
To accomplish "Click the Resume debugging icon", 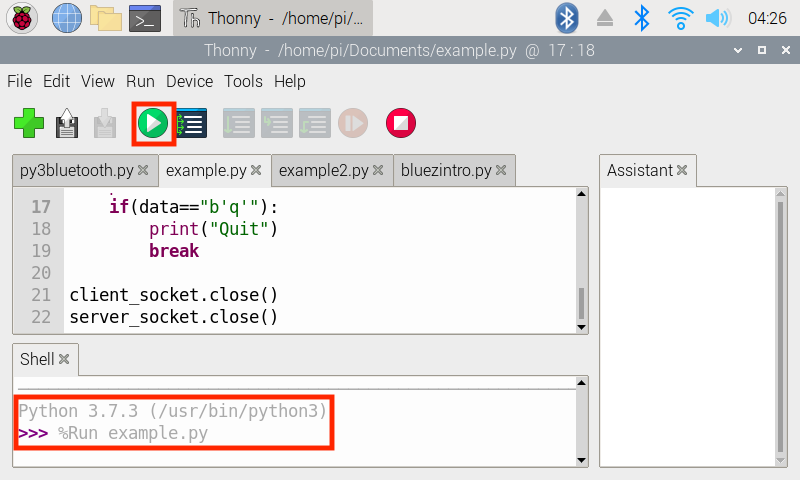I will coord(353,123).
